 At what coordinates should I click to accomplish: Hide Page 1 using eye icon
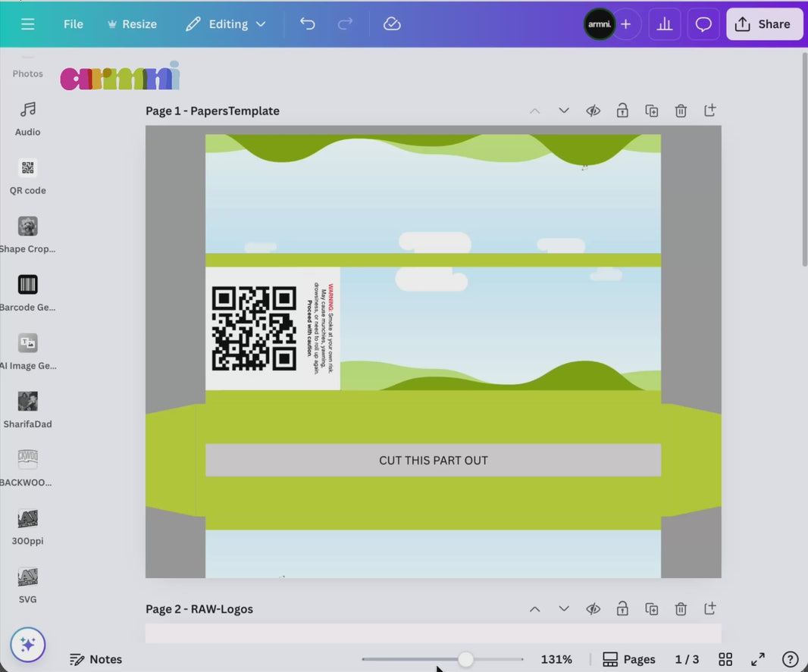click(593, 111)
